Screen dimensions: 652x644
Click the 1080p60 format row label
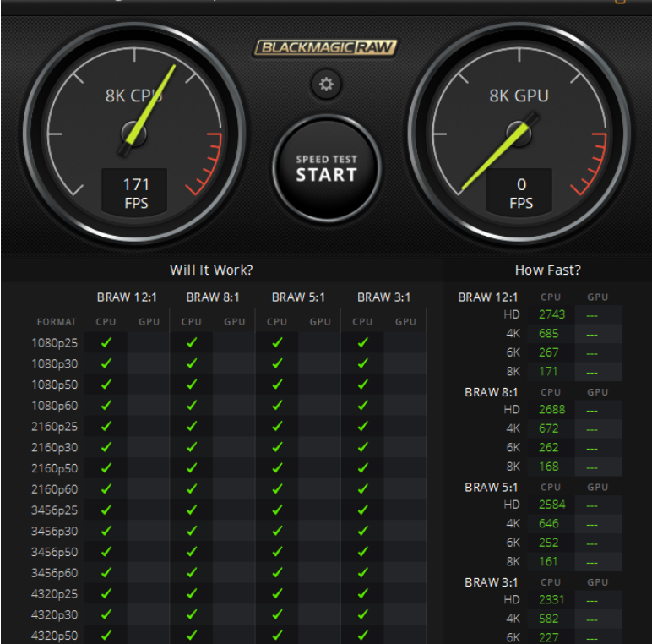click(x=54, y=406)
